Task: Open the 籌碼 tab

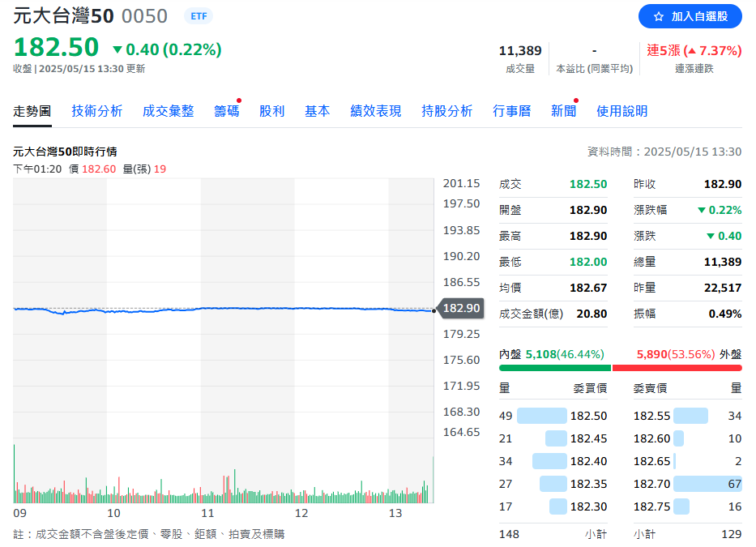Action: [227, 112]
